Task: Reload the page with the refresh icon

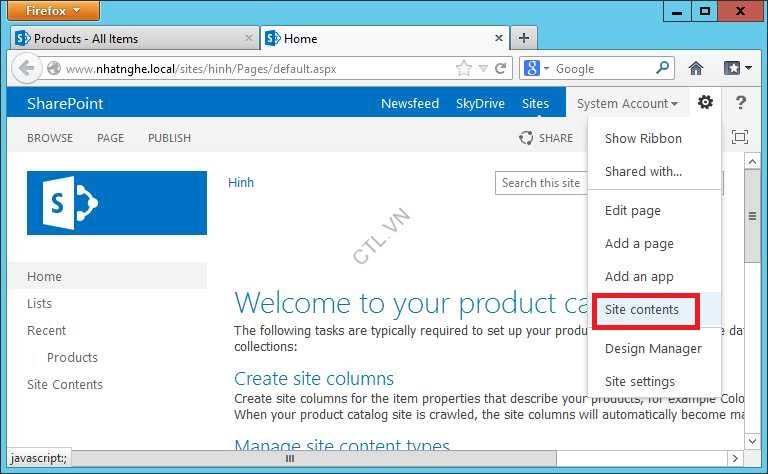Action: [502, 68]
